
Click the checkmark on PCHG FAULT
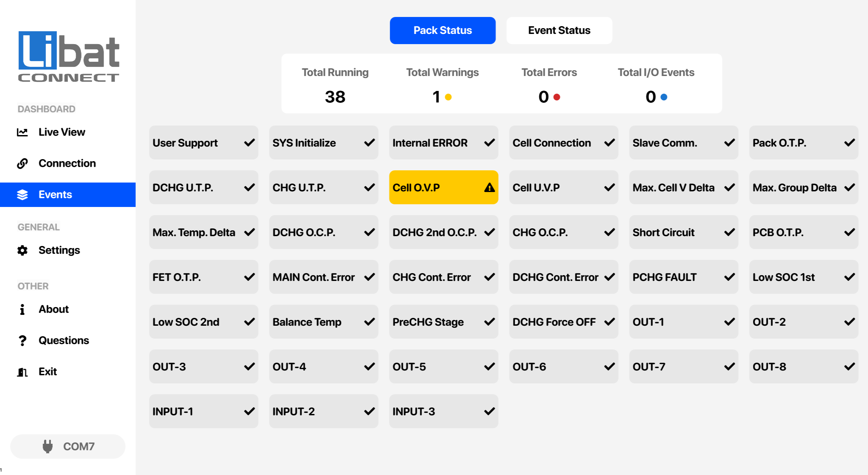(x=729, y=277)
